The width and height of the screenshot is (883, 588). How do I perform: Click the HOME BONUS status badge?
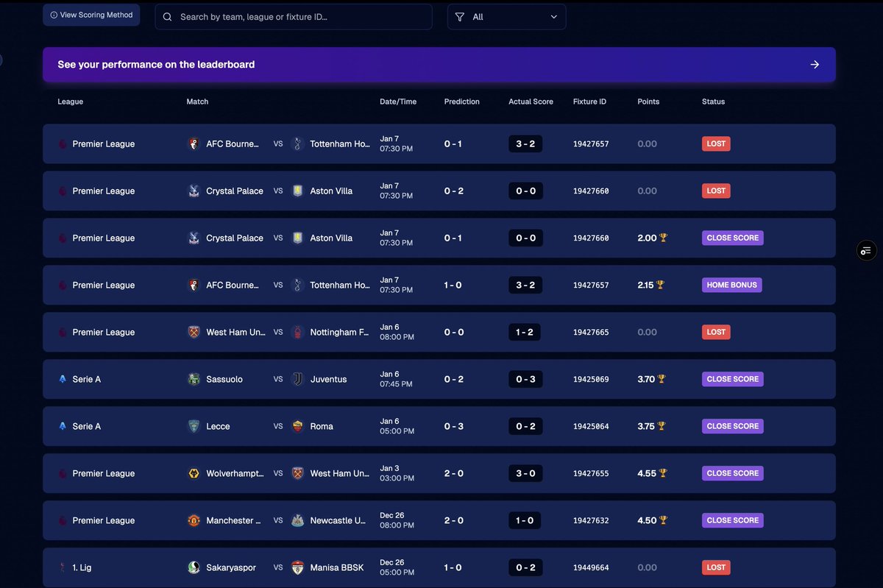point(732,285)
